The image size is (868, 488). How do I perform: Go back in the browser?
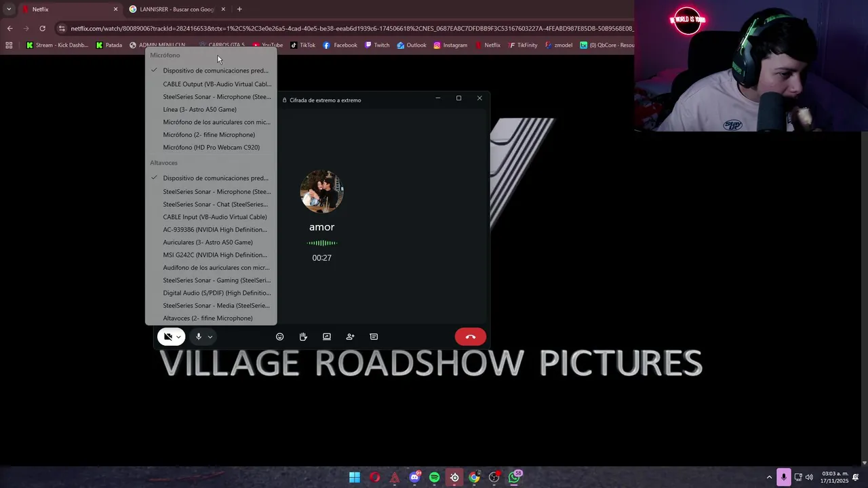[9, 28]
